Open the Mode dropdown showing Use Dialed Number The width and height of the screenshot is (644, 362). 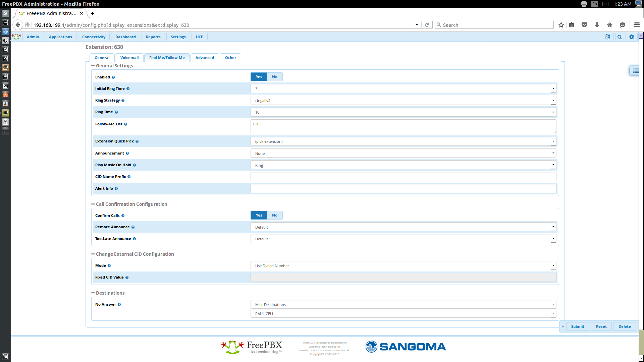pos(403,266)
